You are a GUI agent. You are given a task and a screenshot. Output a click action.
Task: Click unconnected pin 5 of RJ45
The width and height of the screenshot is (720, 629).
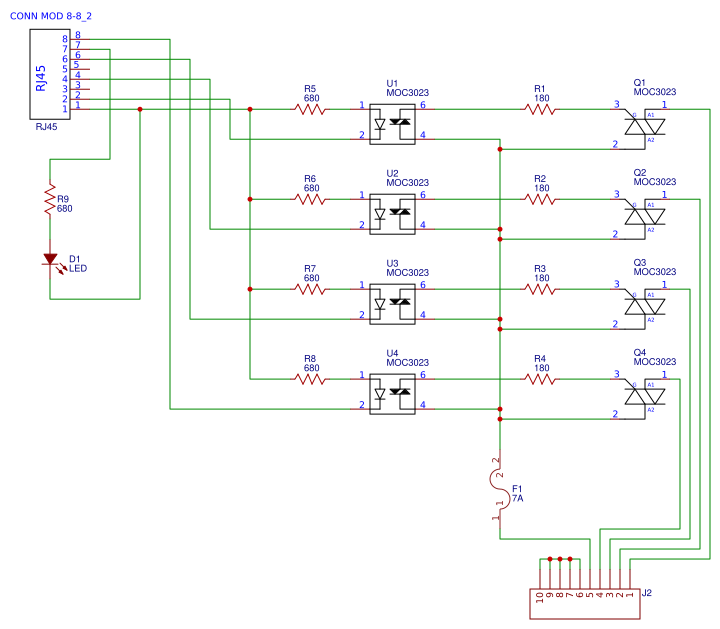click(80, 68)
